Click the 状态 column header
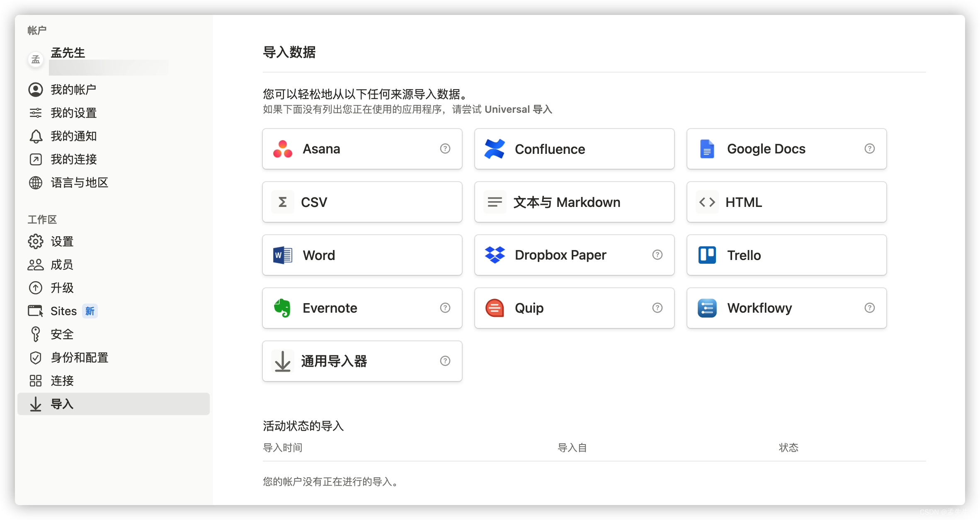Image resolution: width=980 pixels, height=520 pixels. (788, 448)
